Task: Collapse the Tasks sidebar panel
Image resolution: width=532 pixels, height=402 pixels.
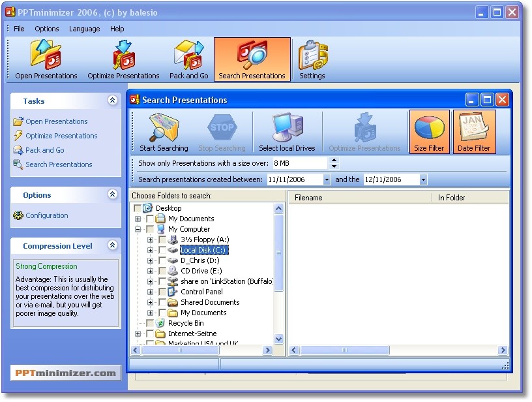Action: tap(113, 100)
